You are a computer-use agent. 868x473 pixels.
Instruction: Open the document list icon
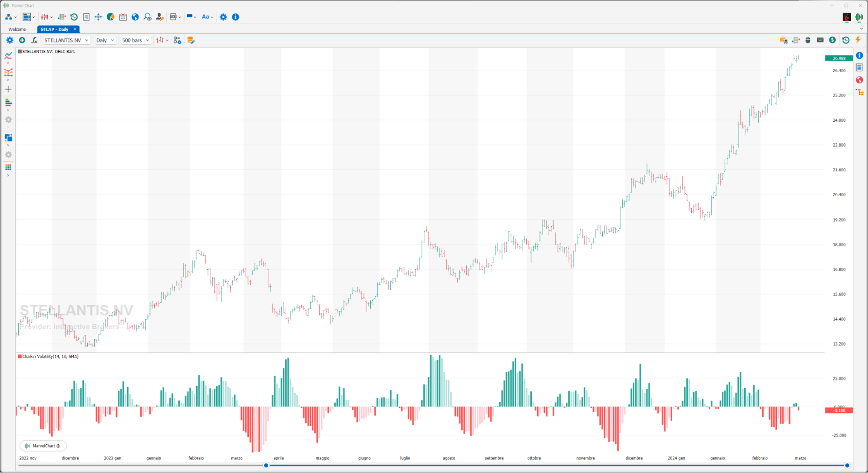[x=86, y=17]
